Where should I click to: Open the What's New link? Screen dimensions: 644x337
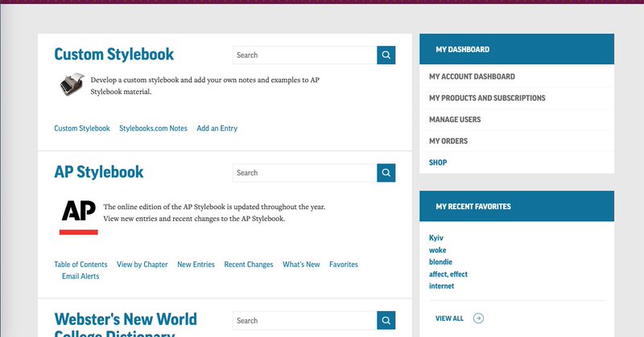[x=301, y=265]
